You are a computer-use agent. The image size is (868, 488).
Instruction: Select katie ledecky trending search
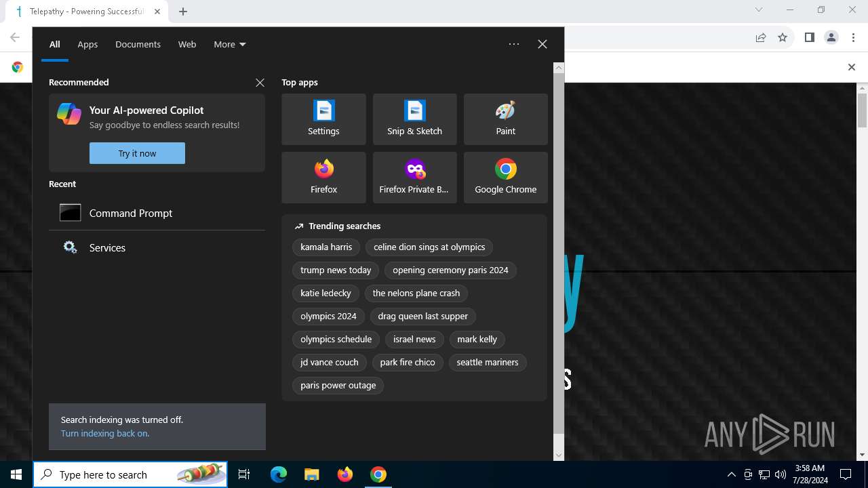pyautogui.click(x=325, y=293)
